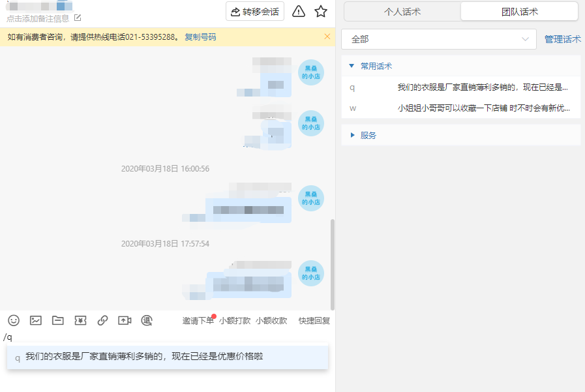Switch to the 个人话术 tab

click(402, 12)
